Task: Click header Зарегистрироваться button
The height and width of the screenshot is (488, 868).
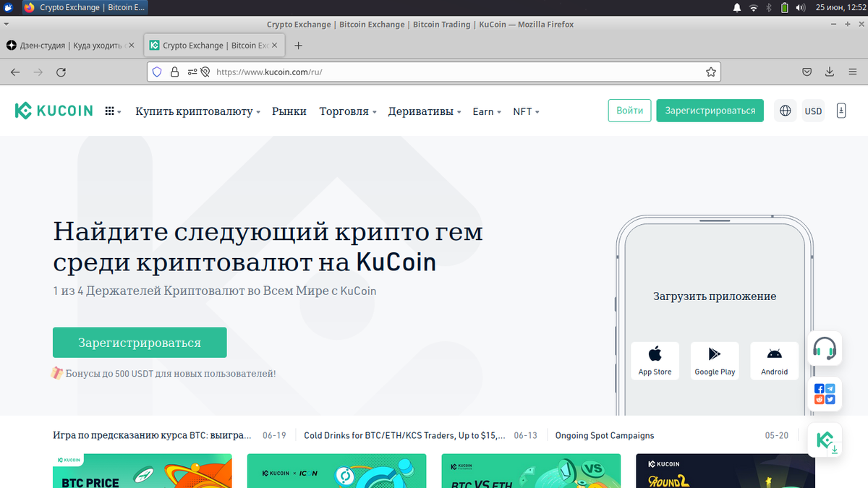Action: pos(710,111)
